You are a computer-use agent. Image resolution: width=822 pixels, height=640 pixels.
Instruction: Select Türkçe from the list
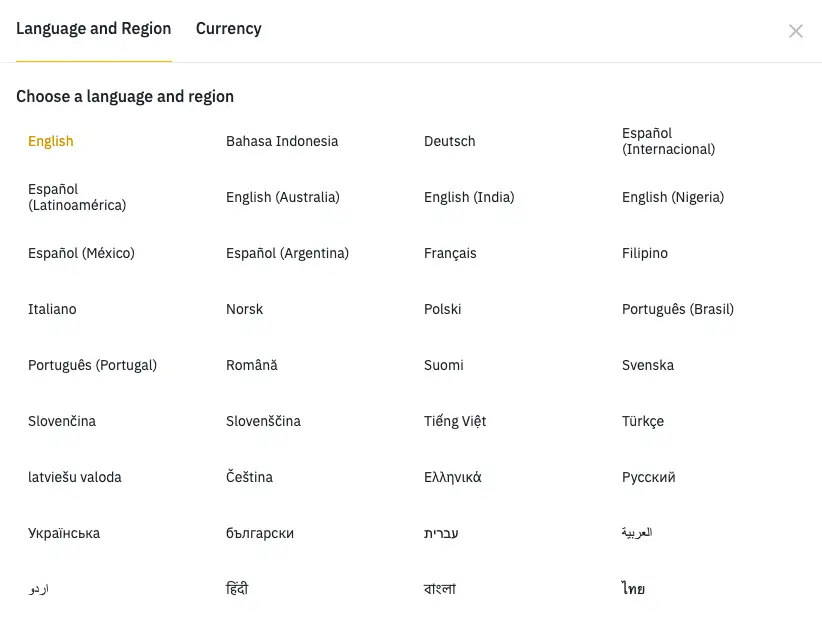643,421
